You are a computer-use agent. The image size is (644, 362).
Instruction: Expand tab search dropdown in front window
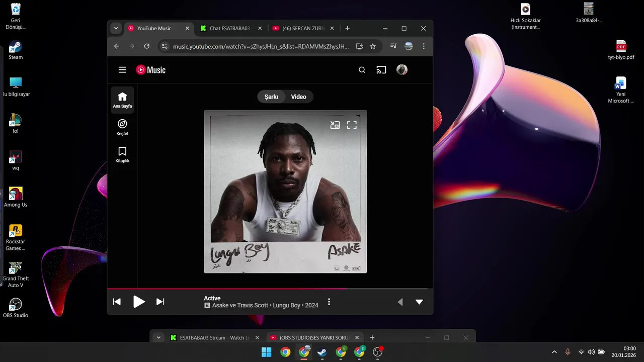[x=116, y=29]
